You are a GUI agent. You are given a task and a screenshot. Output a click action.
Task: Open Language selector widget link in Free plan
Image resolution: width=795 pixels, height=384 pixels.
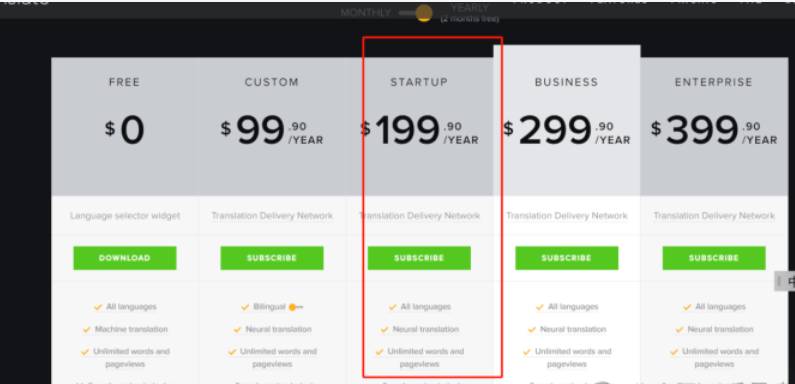pos(125,216)
